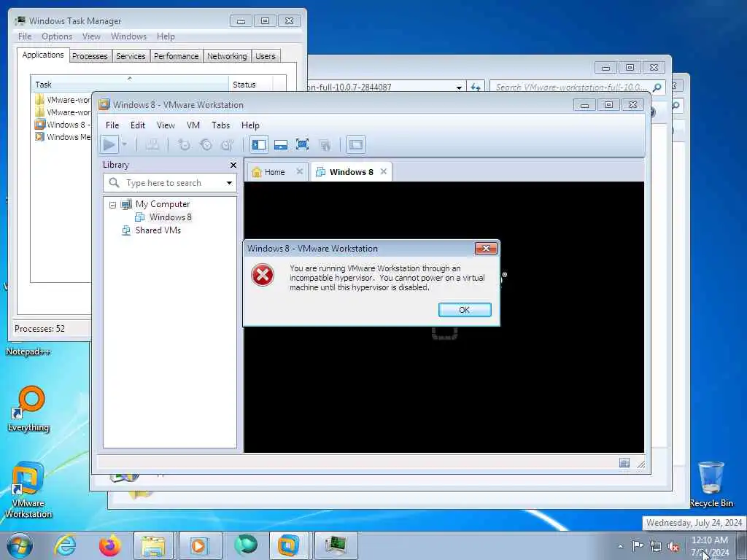This screenshot has width=747, height=560.
Task: Open the File menu in VMware Workstation
Action: 112,125
